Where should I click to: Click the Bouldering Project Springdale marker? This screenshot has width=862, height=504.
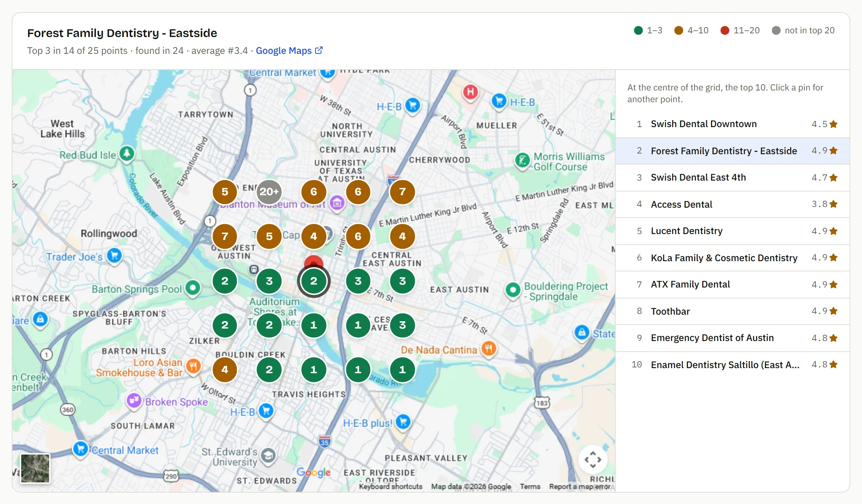tap(513, 290)
